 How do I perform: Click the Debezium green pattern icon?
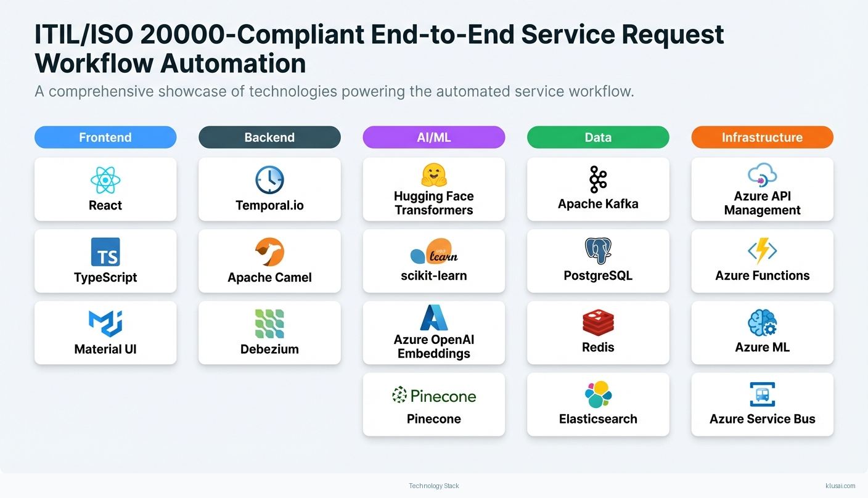269,324
